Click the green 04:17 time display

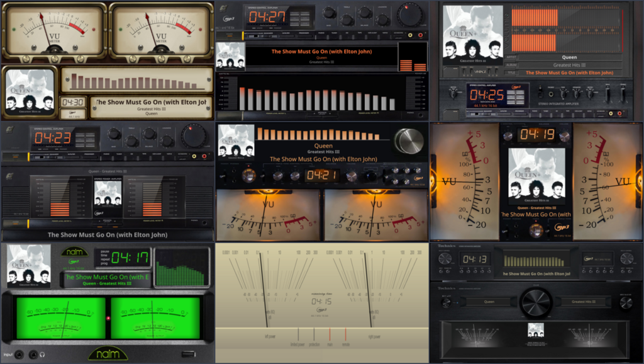[x=130, y=258]
